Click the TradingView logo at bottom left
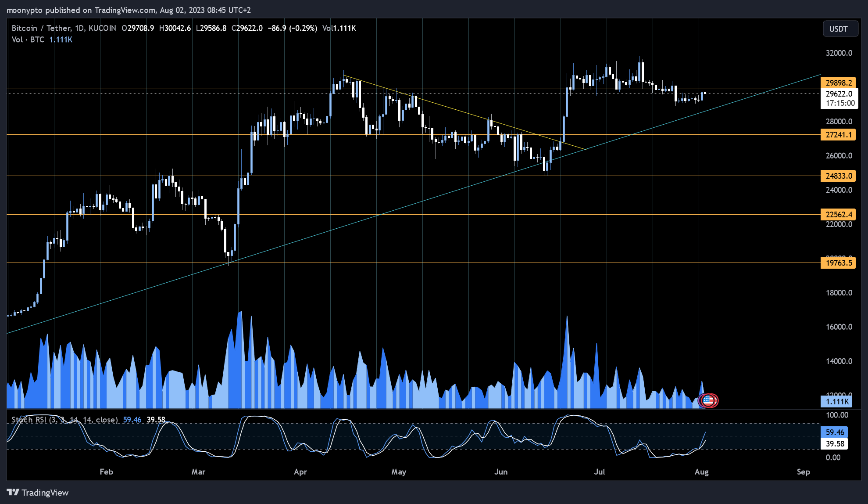The width and height of the screenshot is (868, 504). point(38,493)
